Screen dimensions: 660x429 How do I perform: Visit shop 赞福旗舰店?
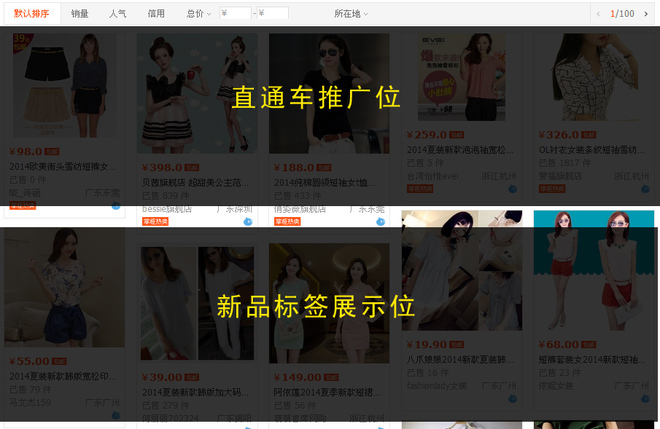560,176
